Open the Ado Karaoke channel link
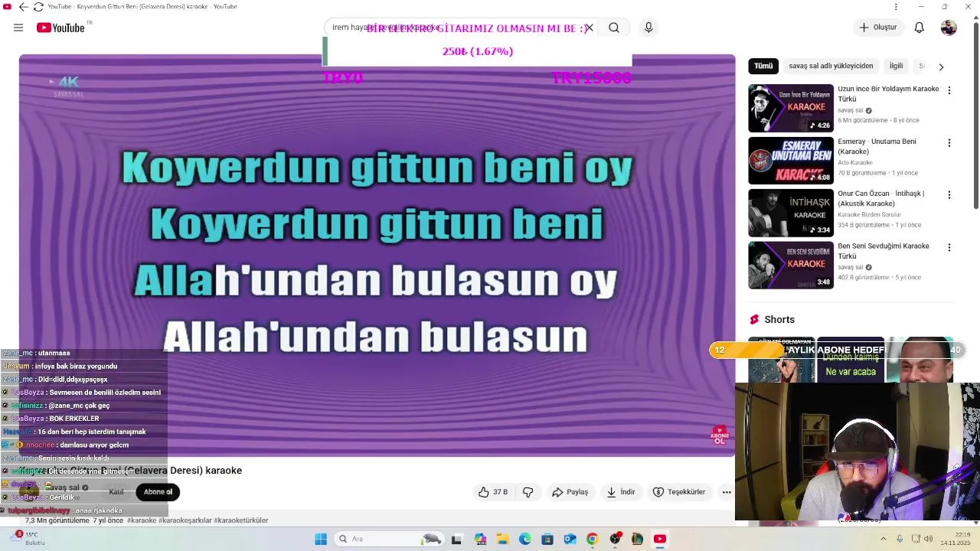980x551 pixels. (x=855, y=162)
